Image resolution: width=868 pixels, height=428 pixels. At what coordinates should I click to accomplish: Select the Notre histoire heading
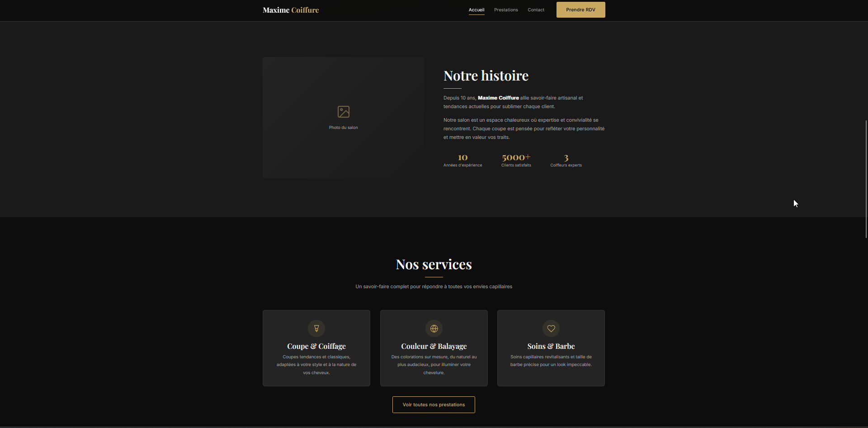point(486,76)
